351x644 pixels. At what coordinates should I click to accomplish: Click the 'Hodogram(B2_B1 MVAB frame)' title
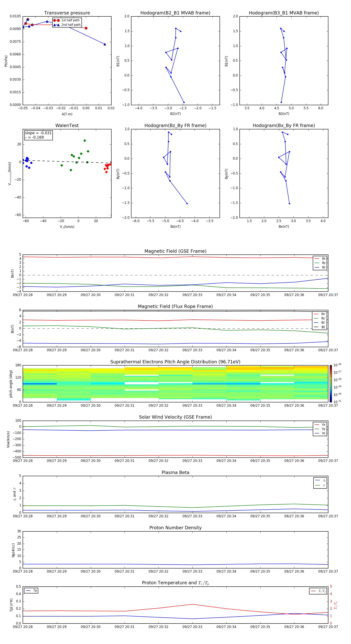click(175, 13)
